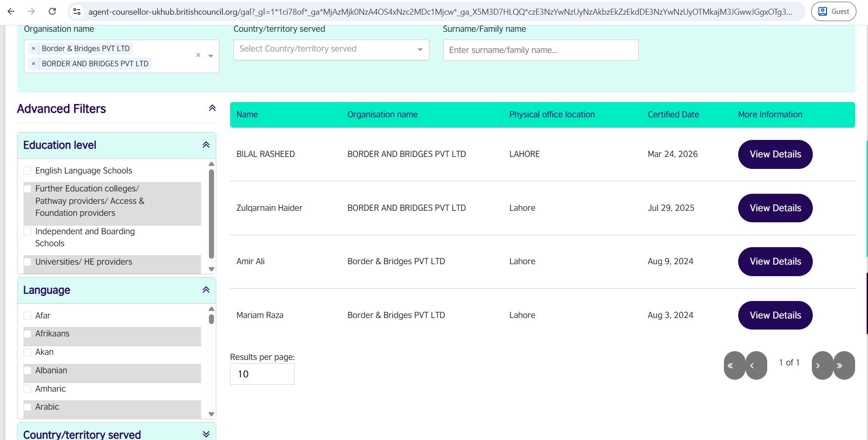
Task: Clear all selected organisation names
Action: [198, 55]
